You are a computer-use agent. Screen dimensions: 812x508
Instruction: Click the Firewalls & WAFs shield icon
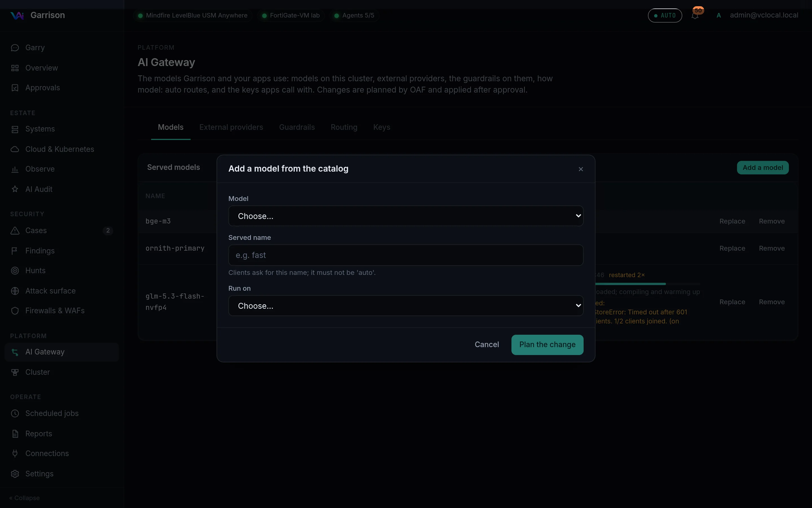coord(15,311)
